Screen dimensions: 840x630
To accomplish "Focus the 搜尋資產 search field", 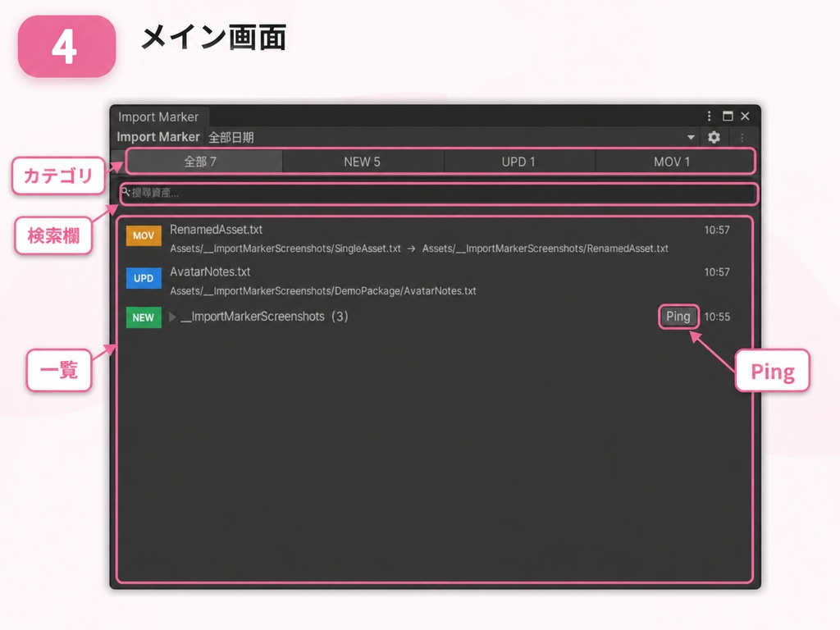I will 438,194.
